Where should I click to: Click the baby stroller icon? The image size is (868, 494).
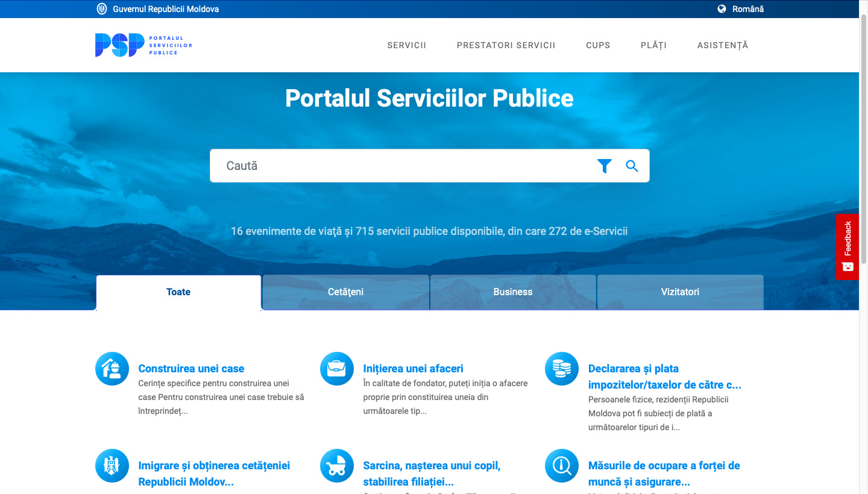pos(337,466)
